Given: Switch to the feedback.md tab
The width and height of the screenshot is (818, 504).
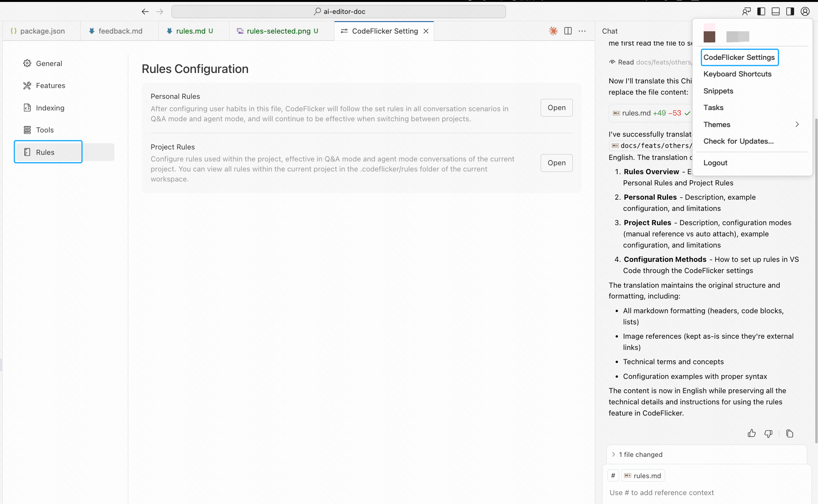Looking at the screenshot, I should point(120,31).
